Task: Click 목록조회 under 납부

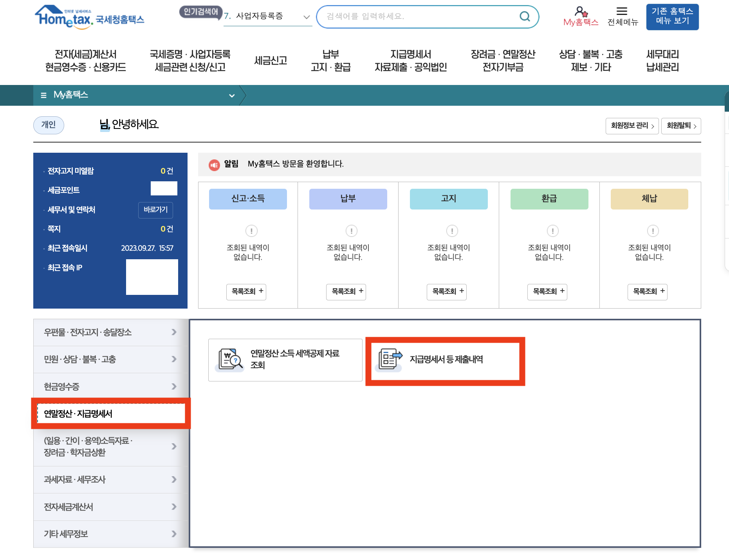Action: click(x=346, y=292)
